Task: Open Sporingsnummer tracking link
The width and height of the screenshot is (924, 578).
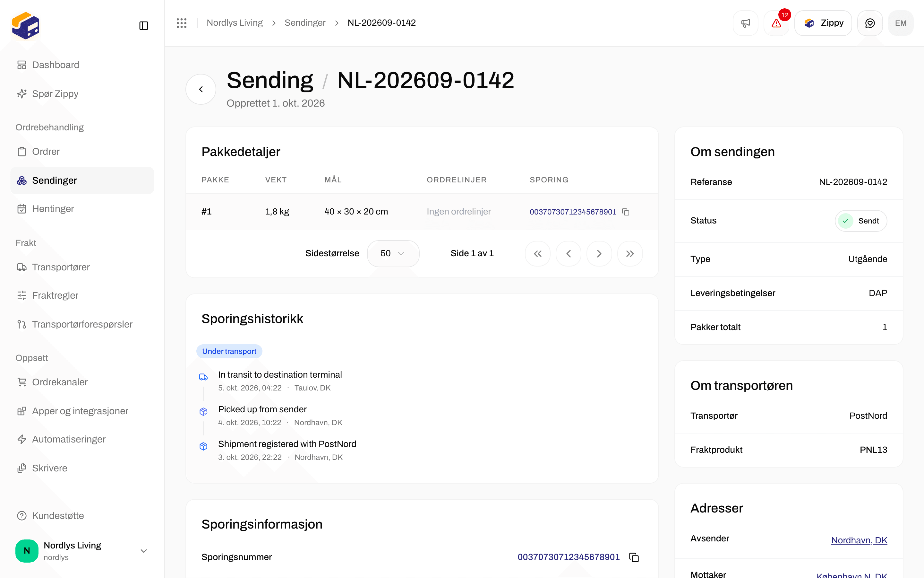Action: coord(569,557)
